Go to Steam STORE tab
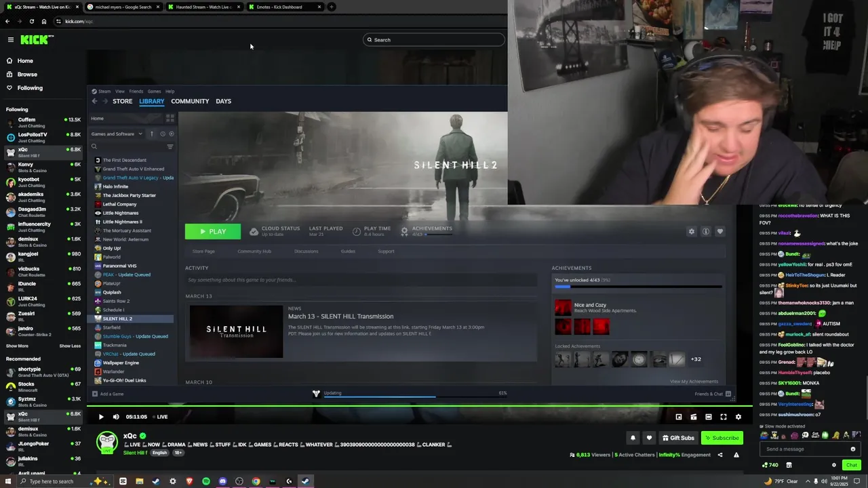868x488 pixels. tap(122, 101)
